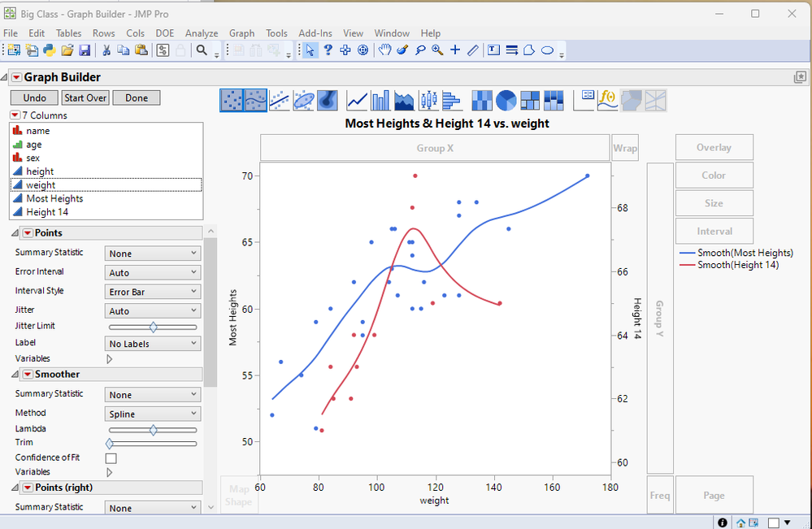
Task: Click the Save toolbar icon
Action: 85,50
